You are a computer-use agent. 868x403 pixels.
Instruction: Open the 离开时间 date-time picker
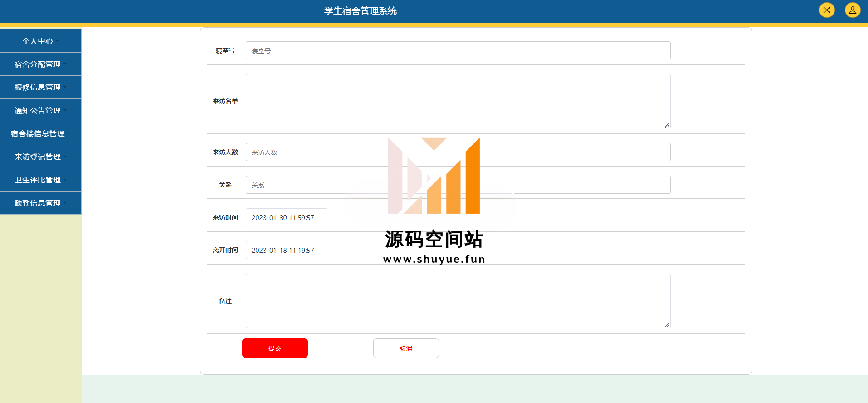pos(286,250)
